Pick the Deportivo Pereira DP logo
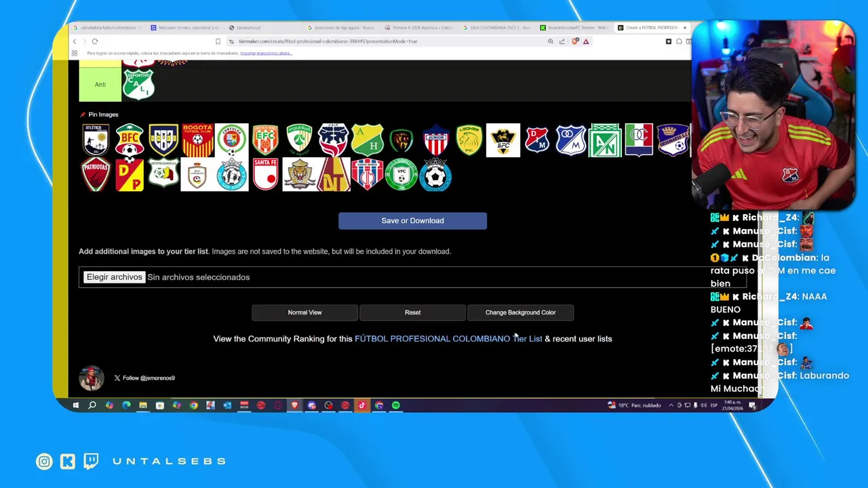The image size is (868, 488). [x=130, y=174]
